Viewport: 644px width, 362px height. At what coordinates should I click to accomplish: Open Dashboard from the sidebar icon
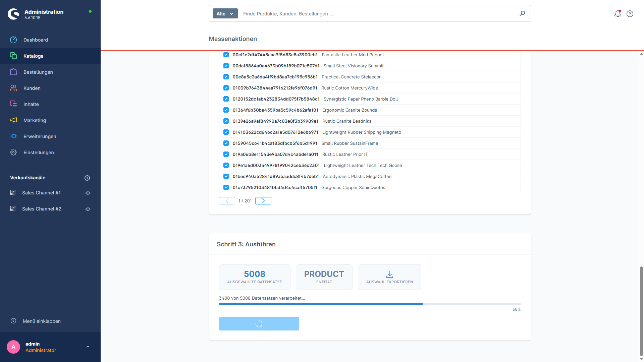click(x=13, y=40)
